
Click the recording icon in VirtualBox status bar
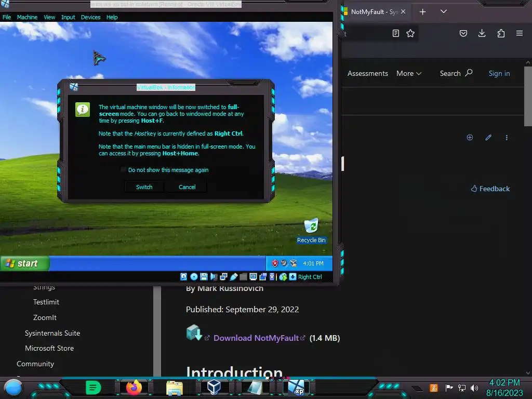pos(263,277)
